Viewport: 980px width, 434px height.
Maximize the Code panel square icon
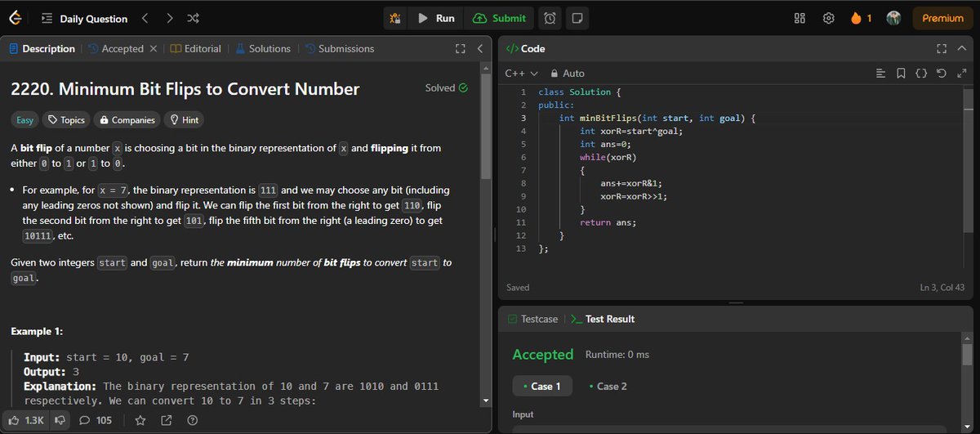click(942, 49)
